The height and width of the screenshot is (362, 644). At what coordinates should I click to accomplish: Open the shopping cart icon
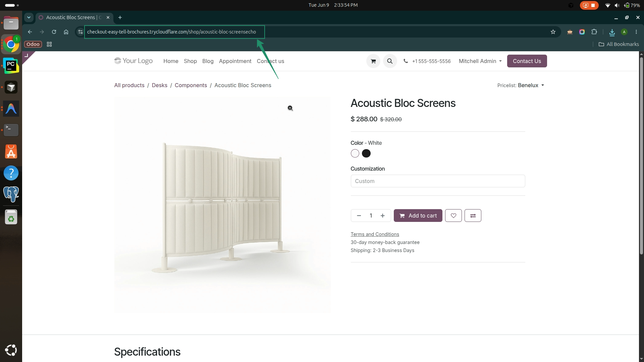[x=373, y=61]
